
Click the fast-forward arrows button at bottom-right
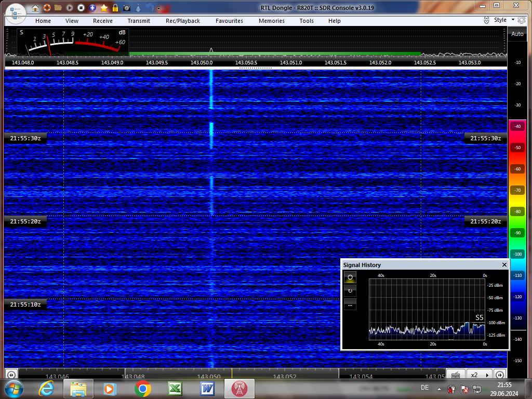(x=499, y=375)
